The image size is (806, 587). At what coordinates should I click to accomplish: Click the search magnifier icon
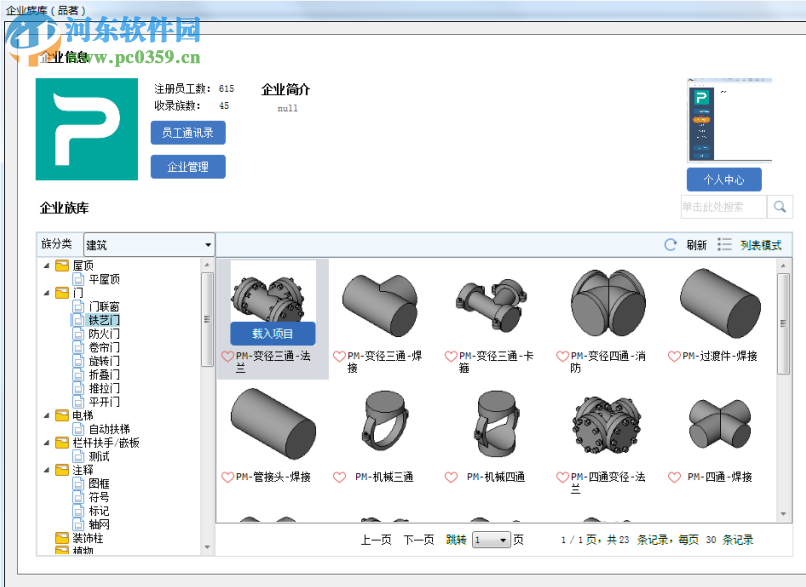tap(780, 206)
